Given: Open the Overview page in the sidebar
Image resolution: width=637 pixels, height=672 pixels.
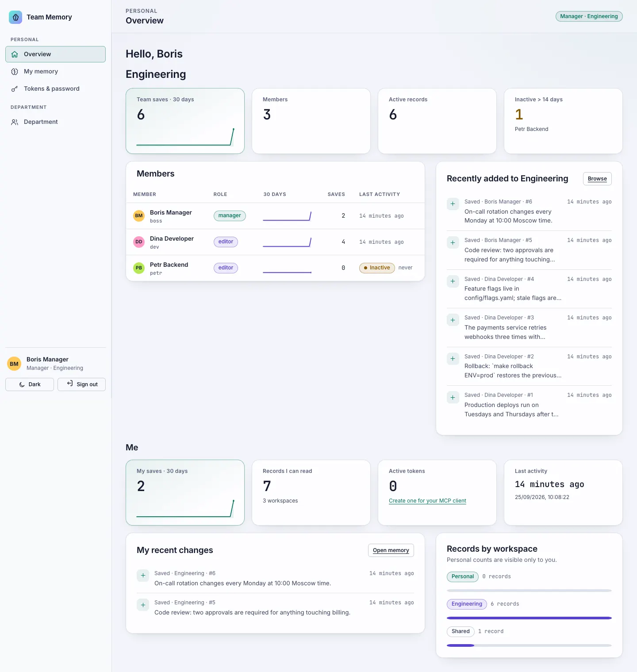Looking at the screenshot, I should (x=55, y=54).
